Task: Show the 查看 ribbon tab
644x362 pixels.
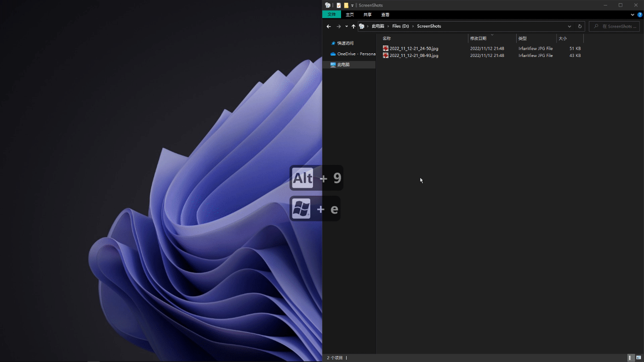Action: pyautogui.click(x=385, y=15)
